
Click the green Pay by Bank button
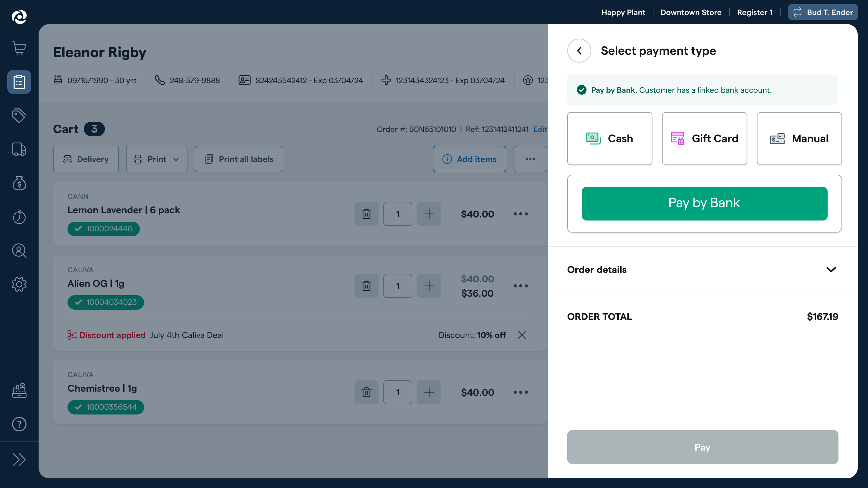click(704, 203)
